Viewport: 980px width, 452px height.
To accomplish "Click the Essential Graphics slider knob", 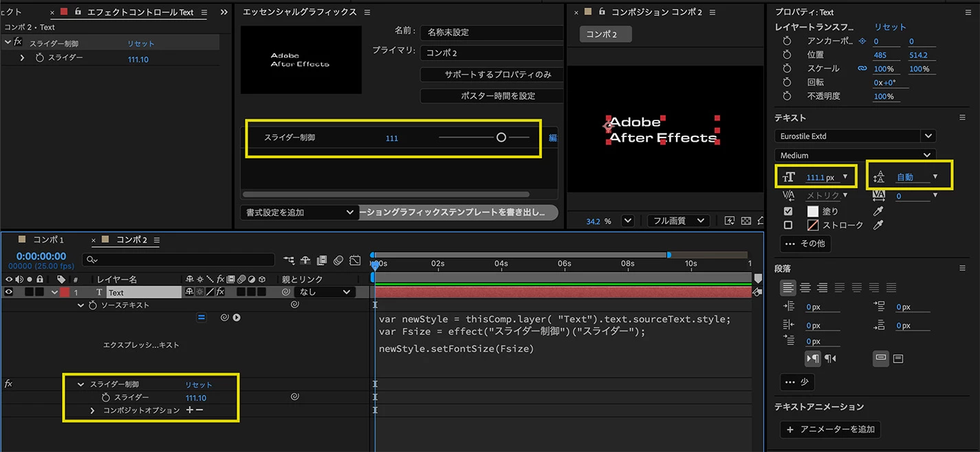I will coord(501,138).
